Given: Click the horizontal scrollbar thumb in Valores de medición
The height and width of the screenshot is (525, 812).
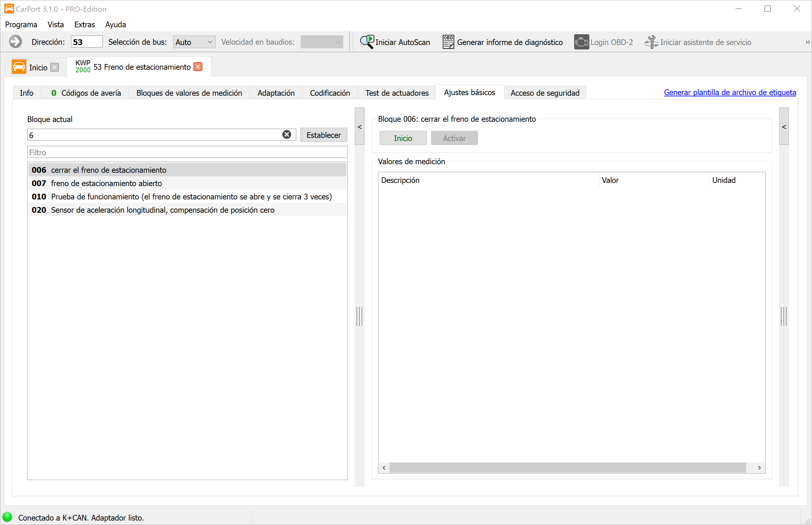Looking at the screenshot, I should [567, 468].
